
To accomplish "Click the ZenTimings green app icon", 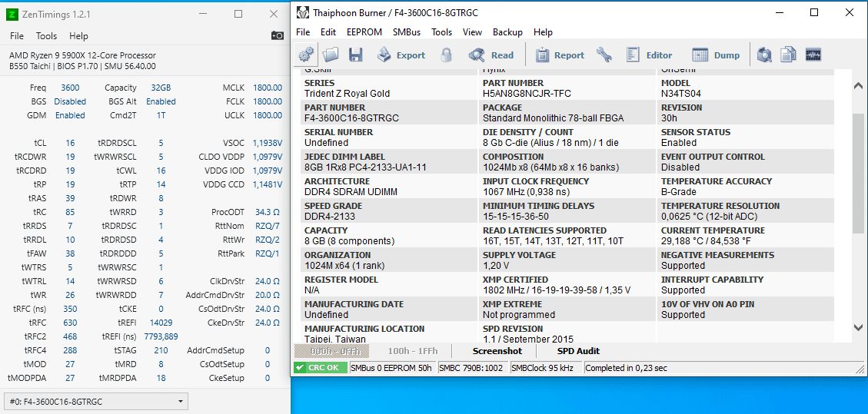I will [12, 14].
